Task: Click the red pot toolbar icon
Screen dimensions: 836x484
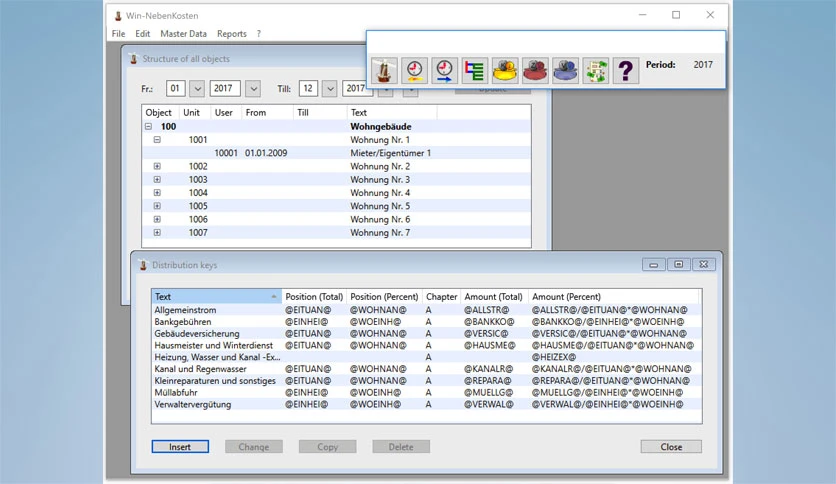Action: (535, 70)
